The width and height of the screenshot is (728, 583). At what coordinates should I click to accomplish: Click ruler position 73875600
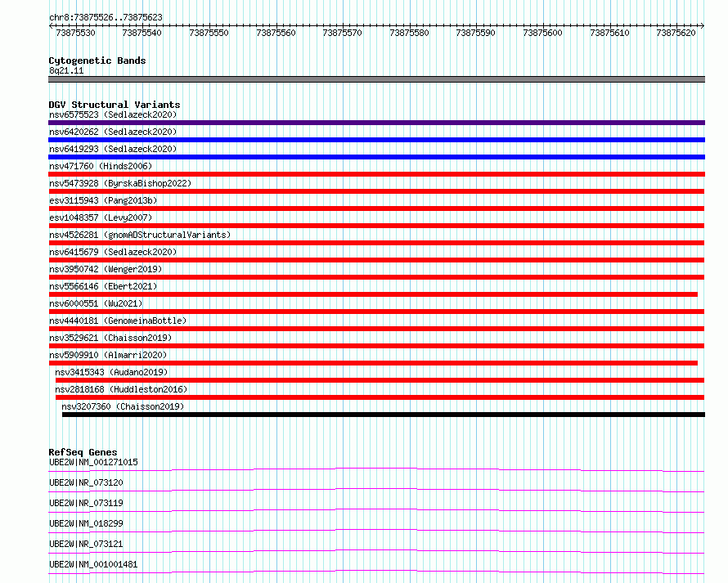coord(542,33)
